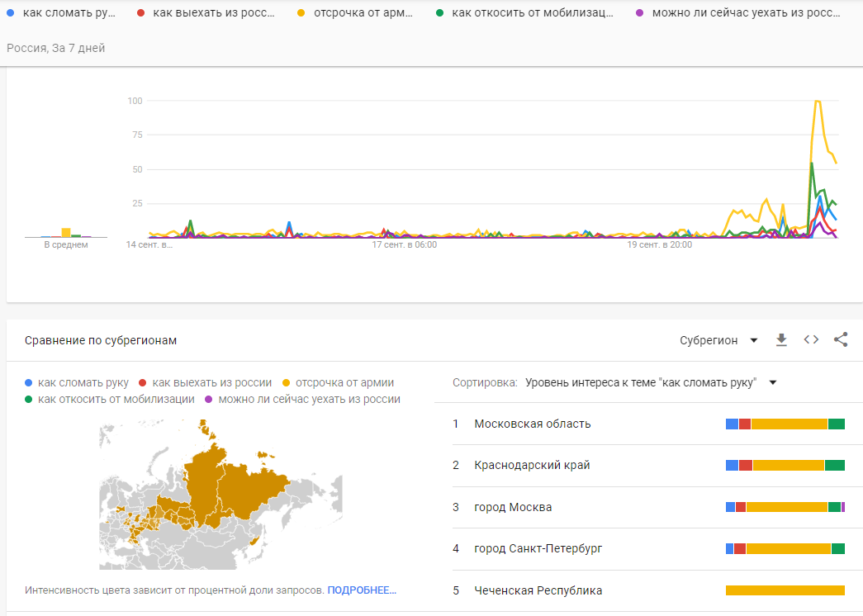The width and height of the screenshot is (863, 616).
Task: Click the Московская область stacked bar
Action: (785, 424)
